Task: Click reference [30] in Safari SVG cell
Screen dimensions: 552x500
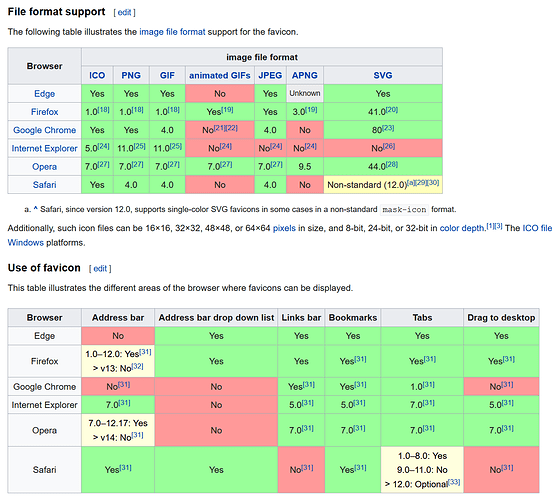Action: 433,183
